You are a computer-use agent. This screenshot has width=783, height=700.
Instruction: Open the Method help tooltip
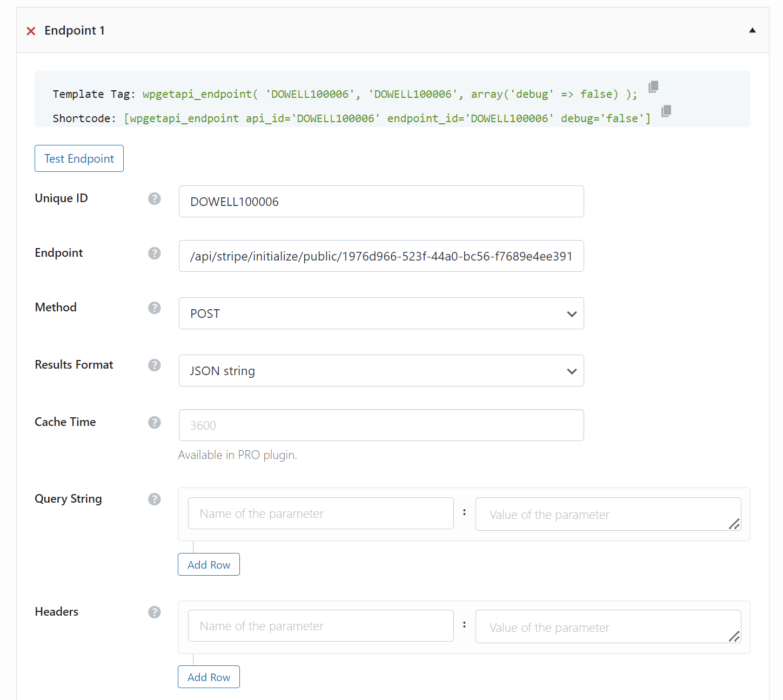pos(155,308)
